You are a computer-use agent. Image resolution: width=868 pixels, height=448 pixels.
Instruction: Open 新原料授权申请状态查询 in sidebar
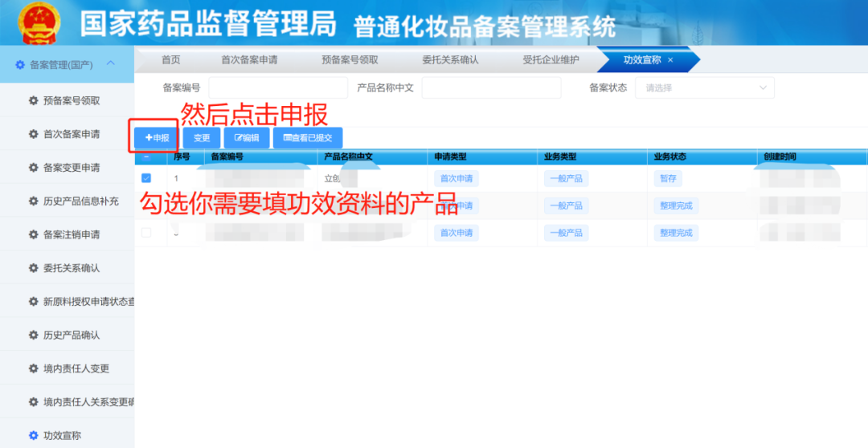[x=67, y=301]
